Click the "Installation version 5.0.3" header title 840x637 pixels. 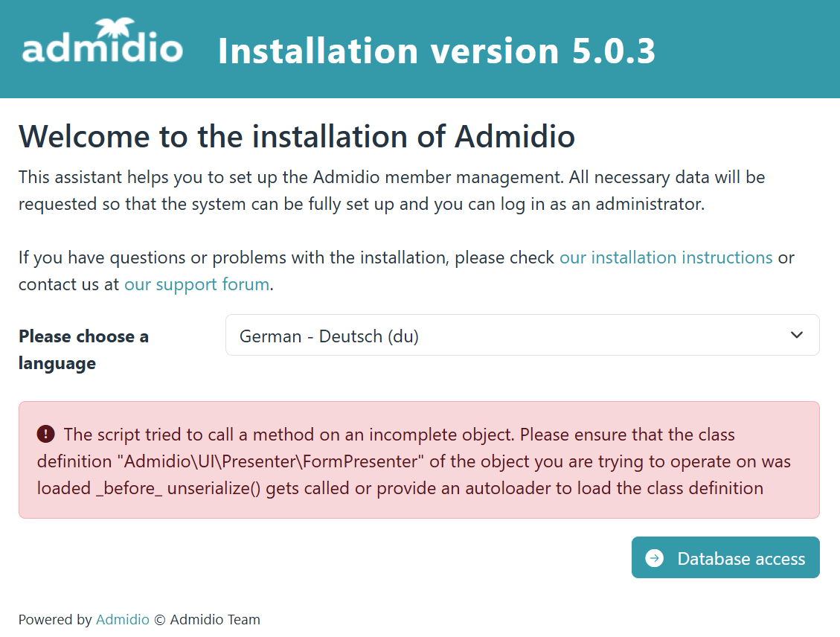point(437,51)
